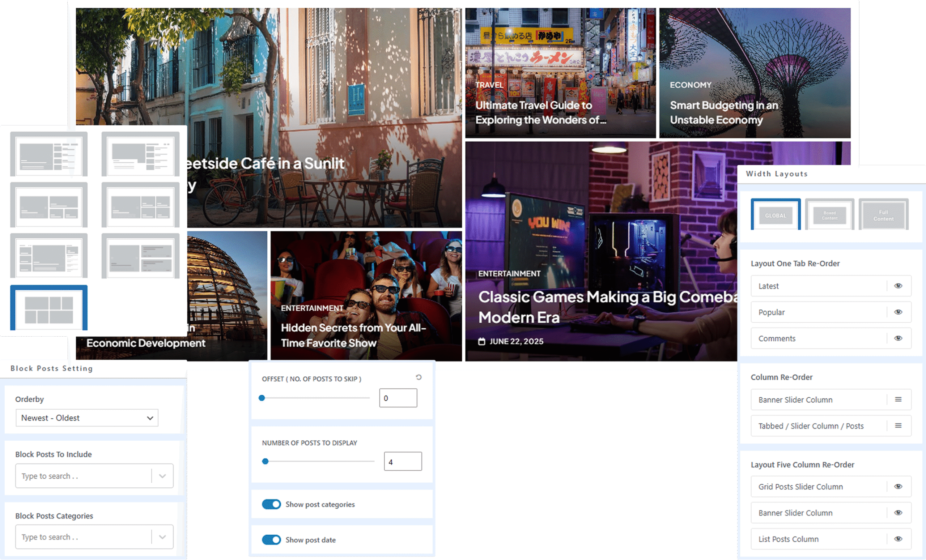Select GLOBAL width layout icon
This screenshot has height=560, width=926.
point(775,215)
